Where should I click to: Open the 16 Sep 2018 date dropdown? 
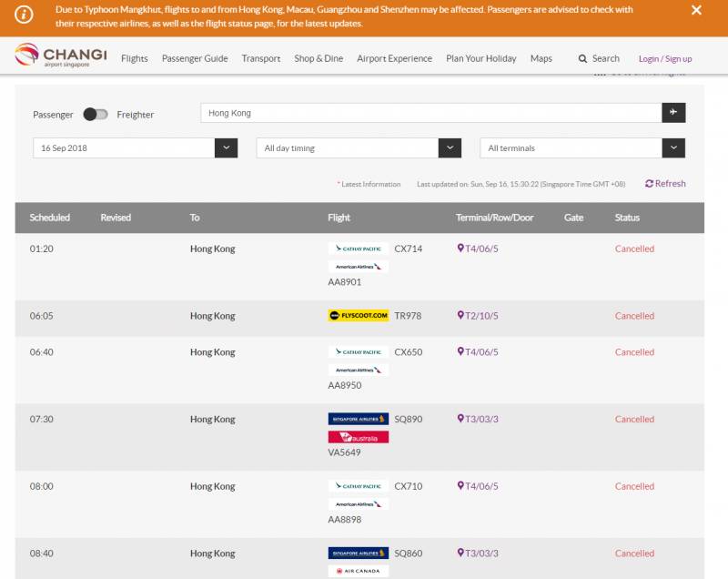click(x=226, y=148)
